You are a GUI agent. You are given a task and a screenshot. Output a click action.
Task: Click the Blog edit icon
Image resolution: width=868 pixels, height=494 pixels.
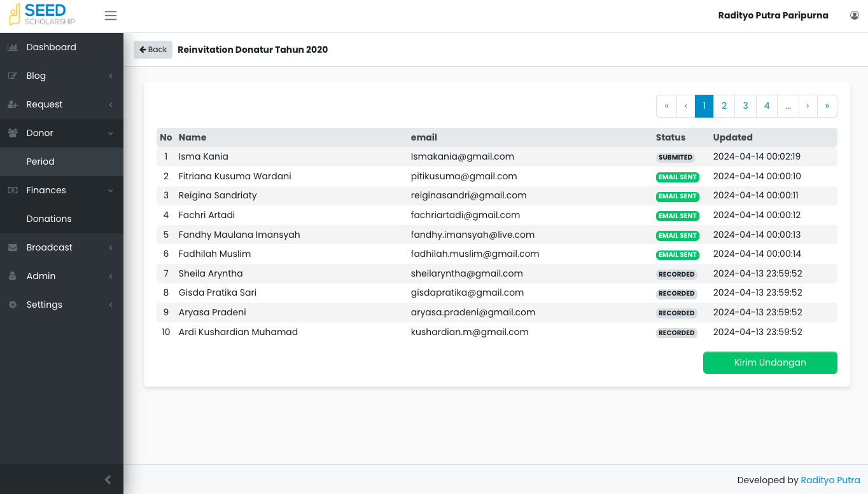click(13, 76)
